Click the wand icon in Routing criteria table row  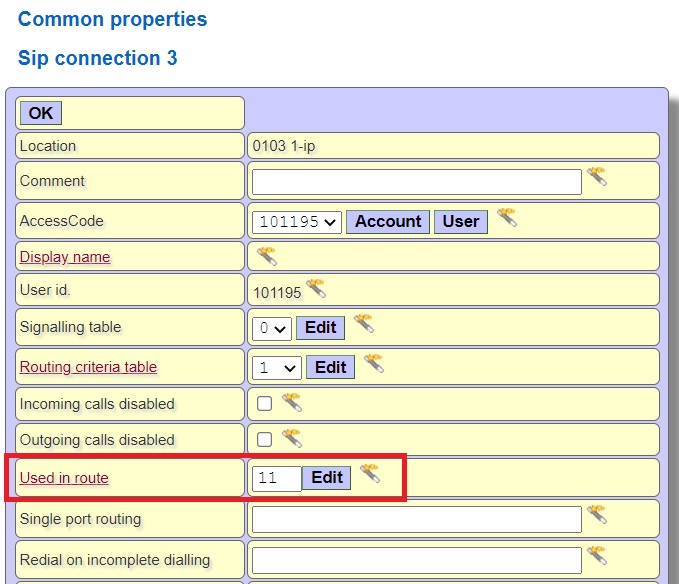coord(373,364)
